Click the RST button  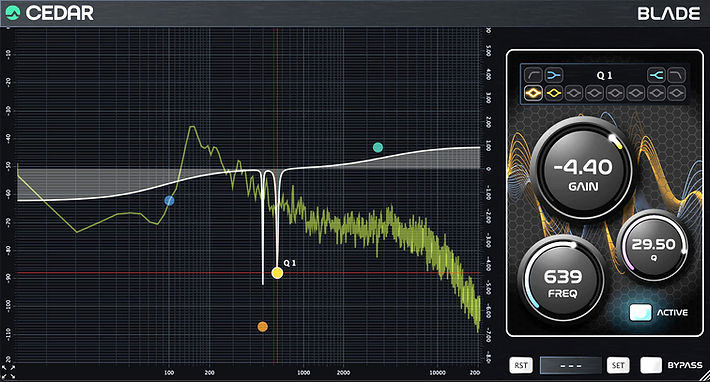[521, 365]
